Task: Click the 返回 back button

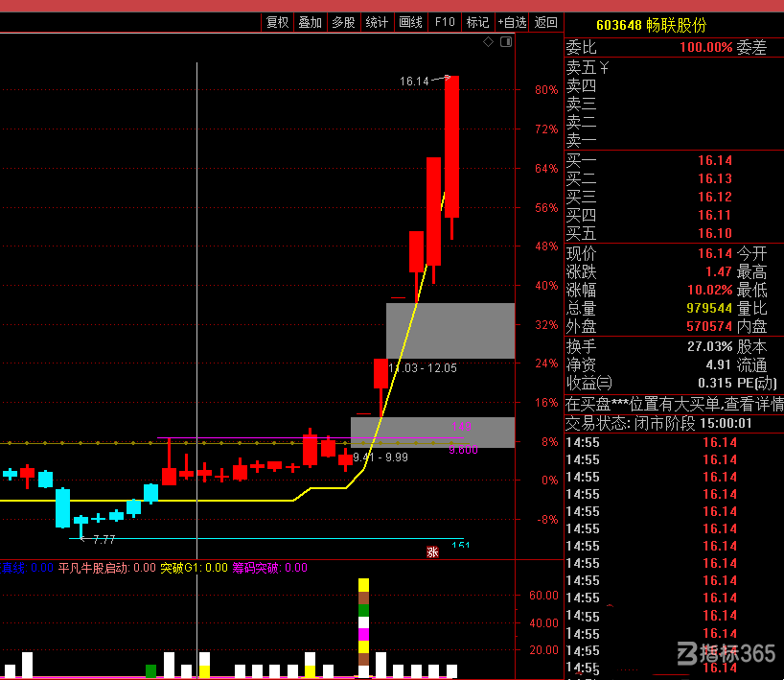Action: 546,22
